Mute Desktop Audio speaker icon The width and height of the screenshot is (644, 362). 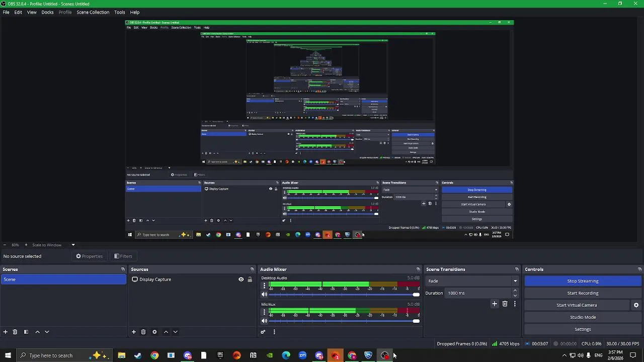coord(264,295)
